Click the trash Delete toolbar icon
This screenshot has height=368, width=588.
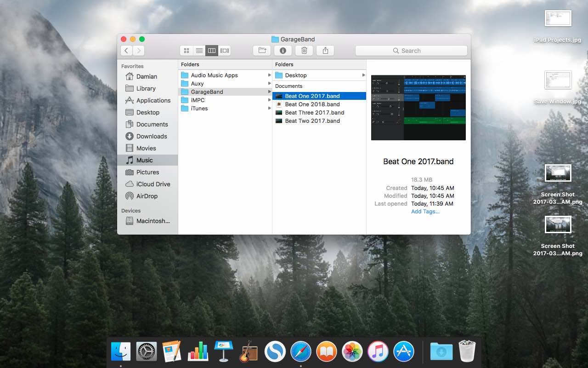tap(304, 51)
